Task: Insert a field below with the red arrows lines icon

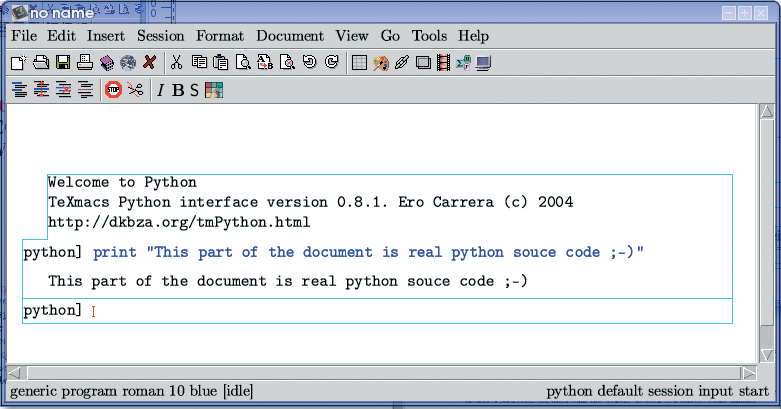Action: coord(41,90)
